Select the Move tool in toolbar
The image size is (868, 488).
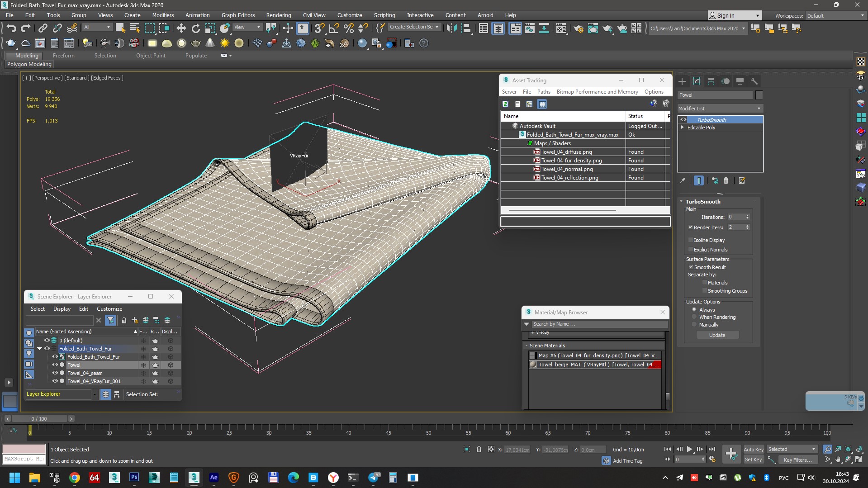pyautogui.click(x=181, y=28)
